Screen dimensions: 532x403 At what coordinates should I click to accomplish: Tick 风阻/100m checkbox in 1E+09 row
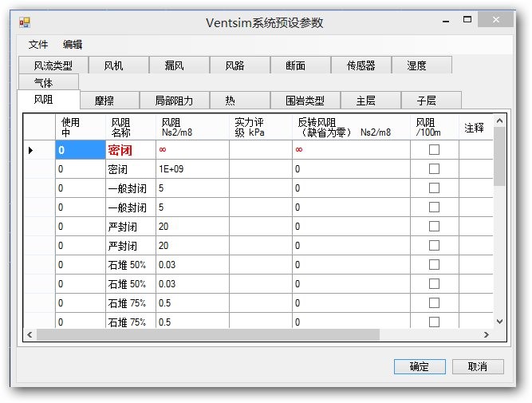434,168
